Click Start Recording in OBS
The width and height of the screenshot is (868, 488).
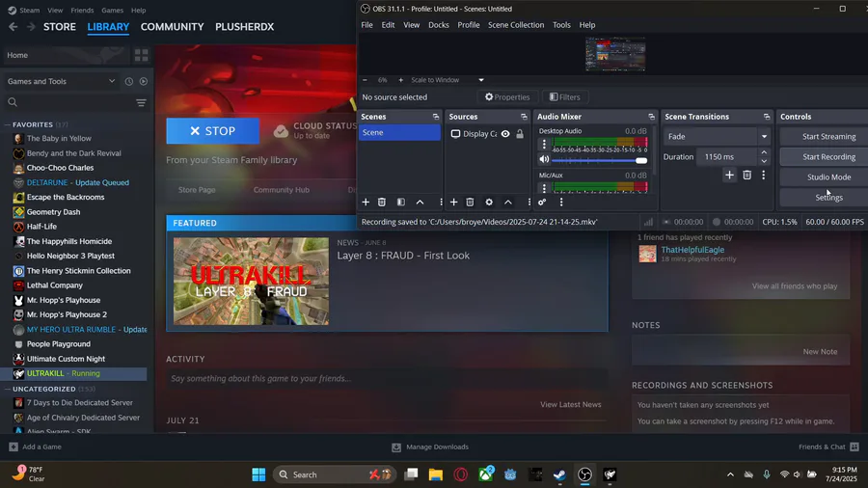click(828, 156)
